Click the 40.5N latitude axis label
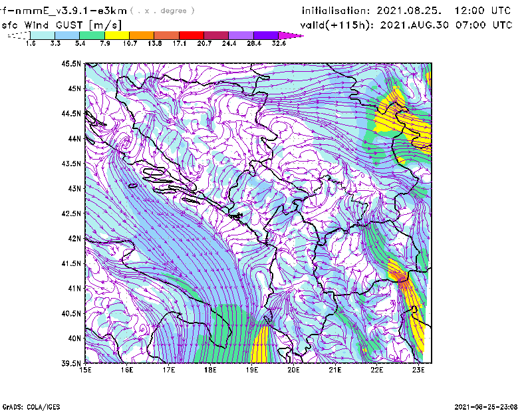Viewport: 532px width, 411px height. (x=71, y=313)
